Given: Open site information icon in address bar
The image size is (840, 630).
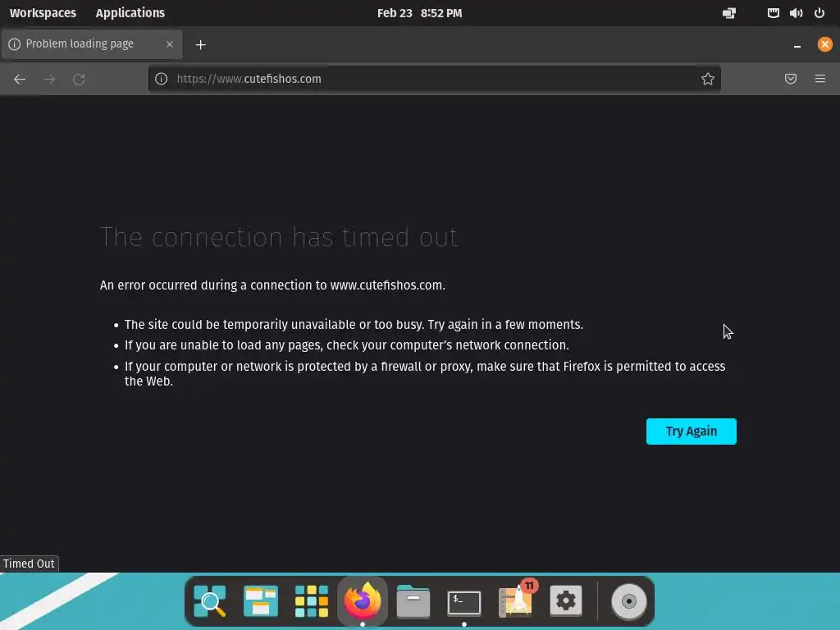Looking at the screenshot, I should click(162, 79).
